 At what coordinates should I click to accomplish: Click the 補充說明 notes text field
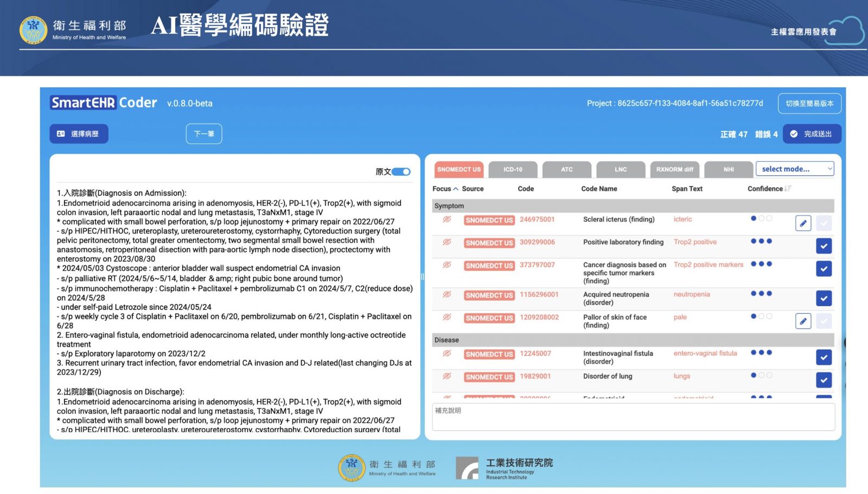point(633,416)
